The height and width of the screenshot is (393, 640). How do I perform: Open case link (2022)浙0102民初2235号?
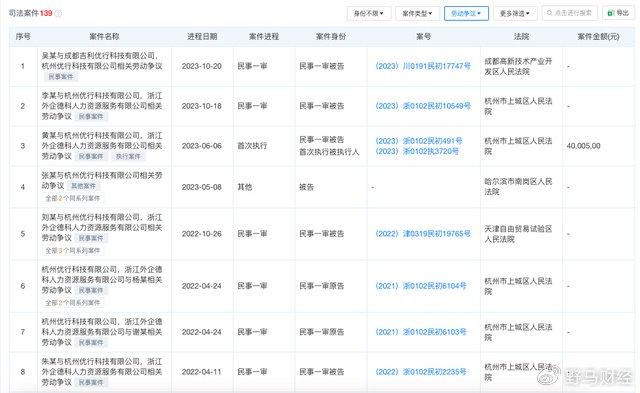[420, 372]
